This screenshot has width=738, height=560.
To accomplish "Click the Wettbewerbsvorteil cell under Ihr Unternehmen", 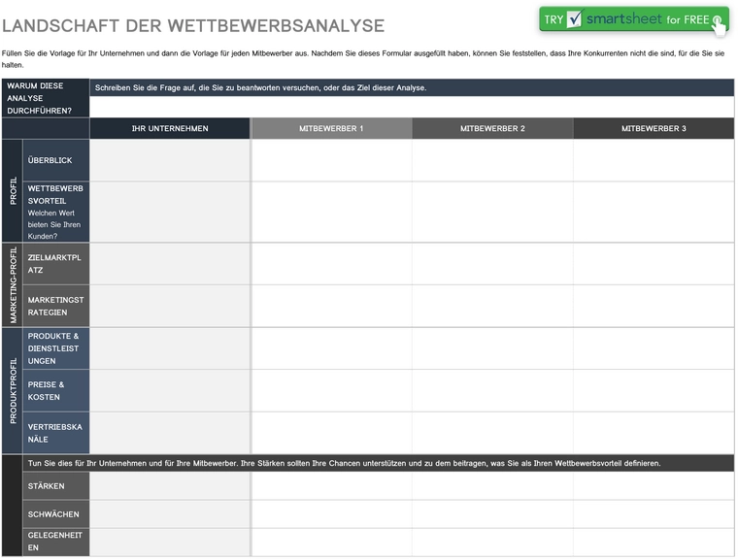I will tap(170, 213).
